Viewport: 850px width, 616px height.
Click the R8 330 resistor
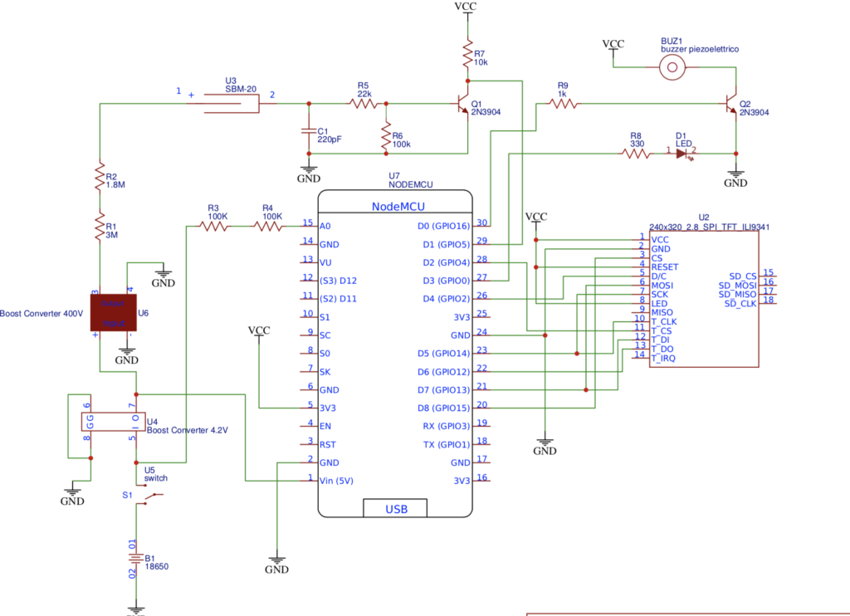tap(637, 154)
